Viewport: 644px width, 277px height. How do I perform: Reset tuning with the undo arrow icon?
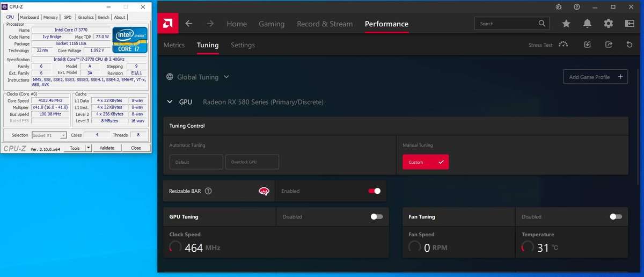click(x=630, y=45)
